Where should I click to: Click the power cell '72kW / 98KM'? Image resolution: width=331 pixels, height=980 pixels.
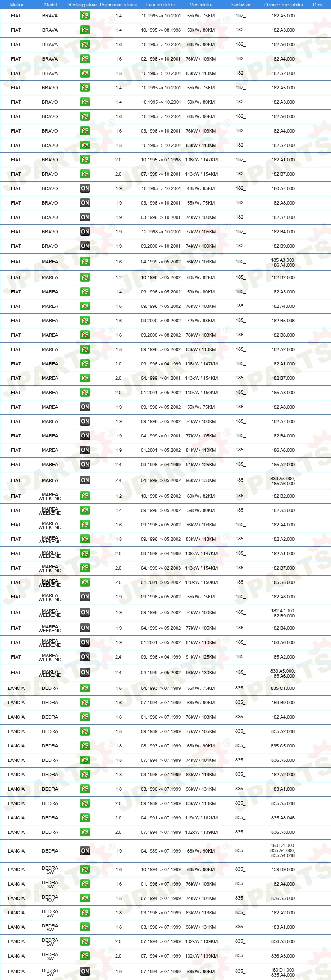pos(201,321)
